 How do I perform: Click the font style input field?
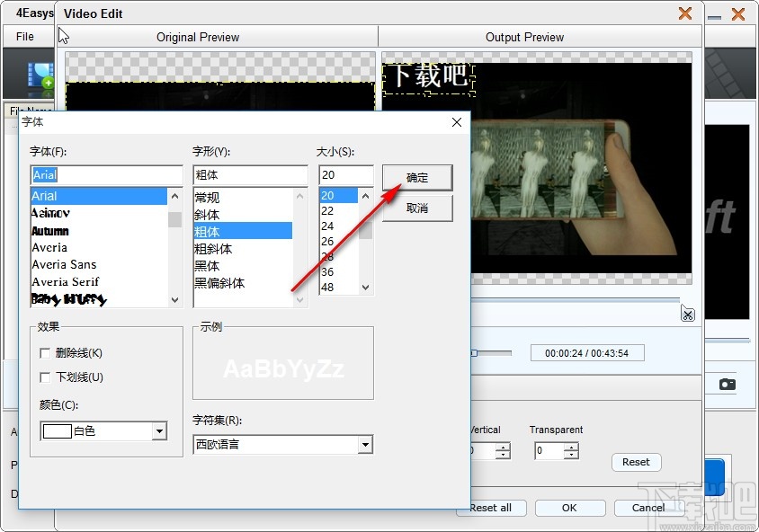(250, 175)
